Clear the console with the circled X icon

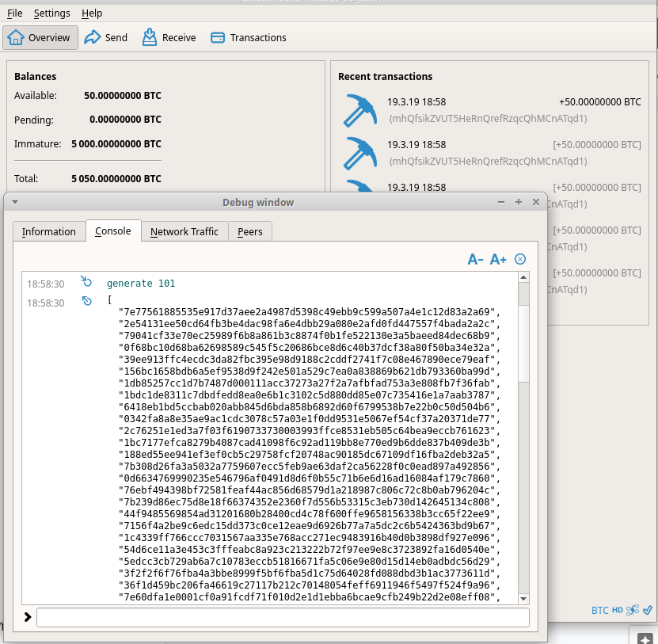coord(520,259)
